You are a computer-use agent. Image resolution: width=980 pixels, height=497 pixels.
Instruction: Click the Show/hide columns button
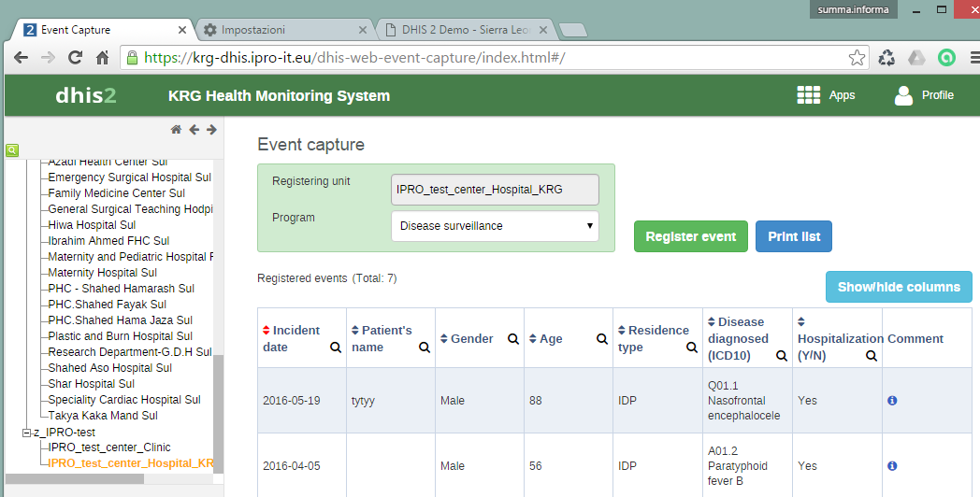click(898, 287)
